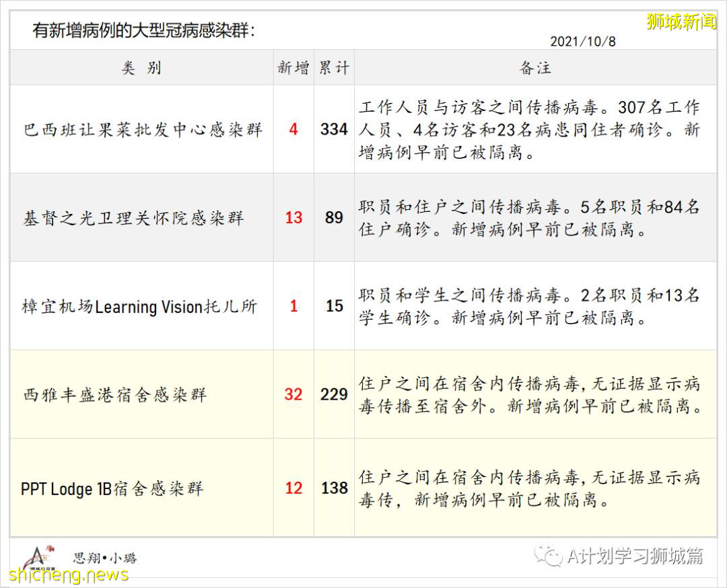Viewport: 727px width, 588px height.
Task: Click the 樟宜机场Learning Vision托儿所 cell
Action: pyautogui.click(x=139, y=307)
